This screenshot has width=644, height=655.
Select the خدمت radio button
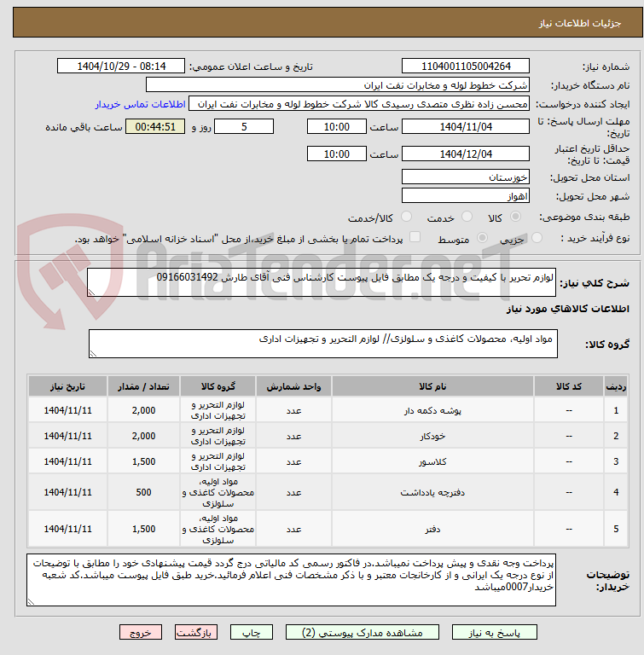pos(467,217)
